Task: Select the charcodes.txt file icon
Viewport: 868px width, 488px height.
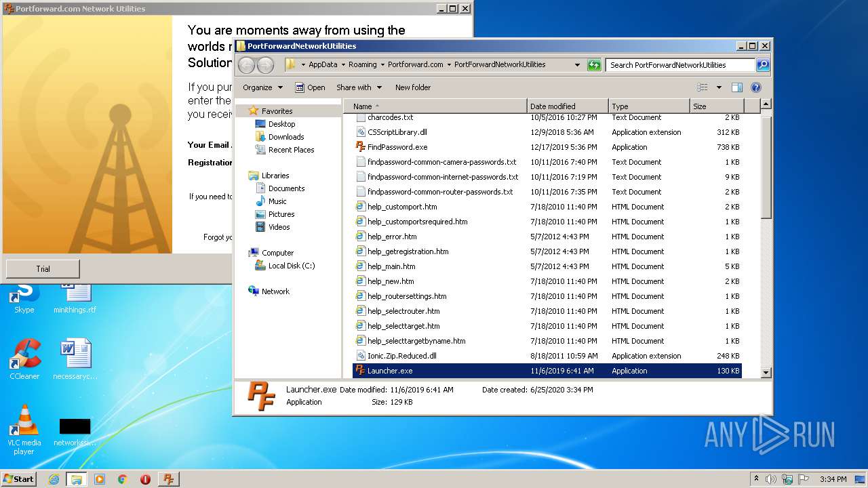Action: [x=361, y=117]
